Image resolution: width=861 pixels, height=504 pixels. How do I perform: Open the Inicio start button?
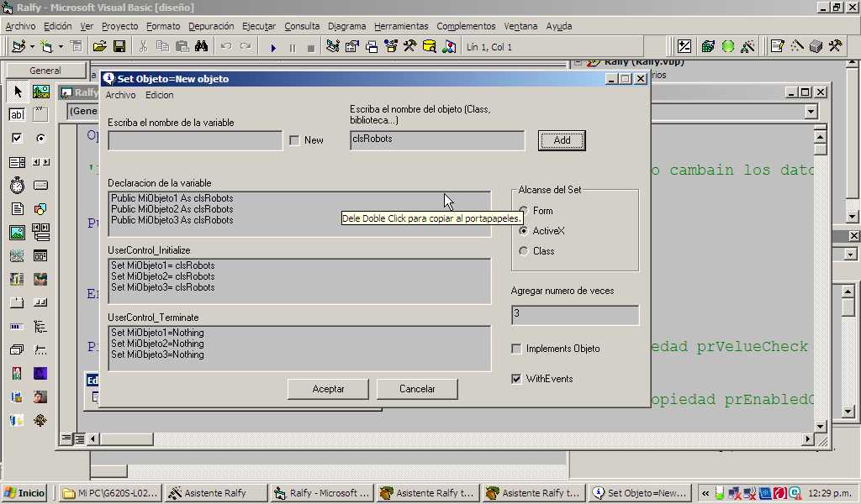tap(24, 493)
